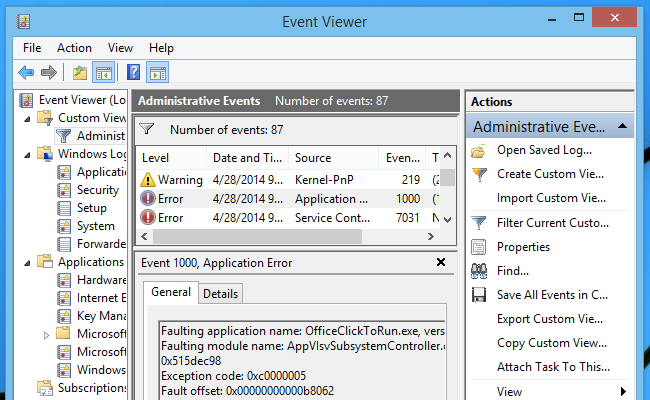The image size is (650, 400).
Task: Click the Setup log icon in tree
Action: coord(64,208)
